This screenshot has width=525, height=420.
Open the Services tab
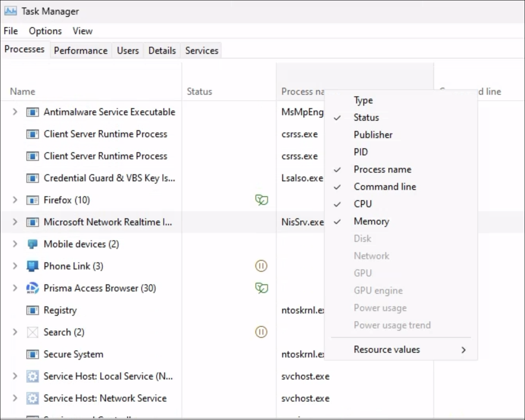click(201, 51)
